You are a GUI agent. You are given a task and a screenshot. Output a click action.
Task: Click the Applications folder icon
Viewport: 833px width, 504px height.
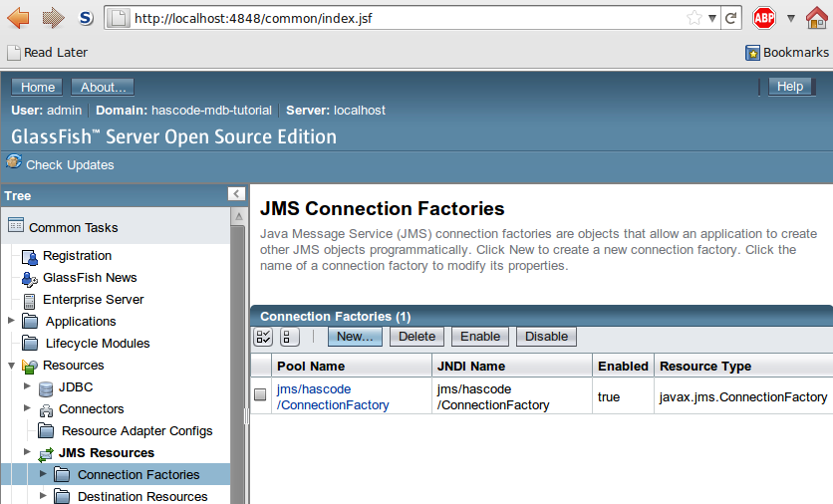[30, 322]
